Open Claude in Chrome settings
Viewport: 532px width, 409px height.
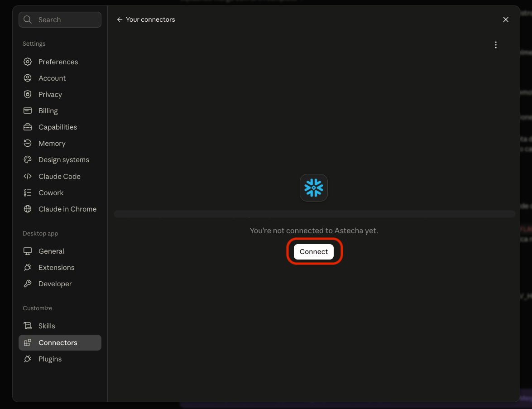(60, 209)
